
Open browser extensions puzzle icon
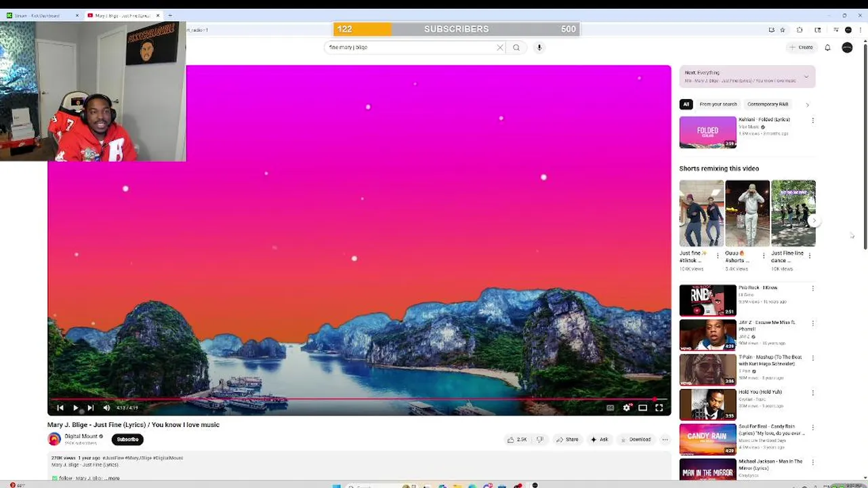(x=800, y=30)
